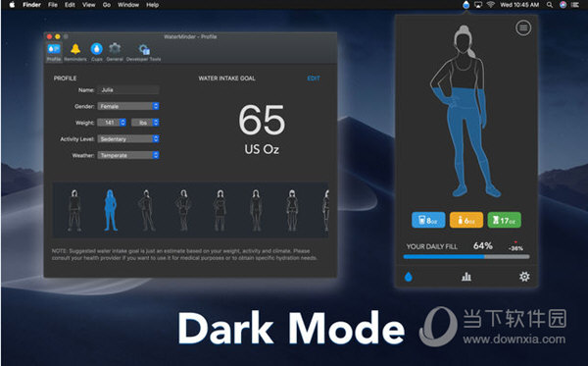This screenshot has height=366, width=588.
Task: Click the Name field containing Julia
Action: coord(128,89)
